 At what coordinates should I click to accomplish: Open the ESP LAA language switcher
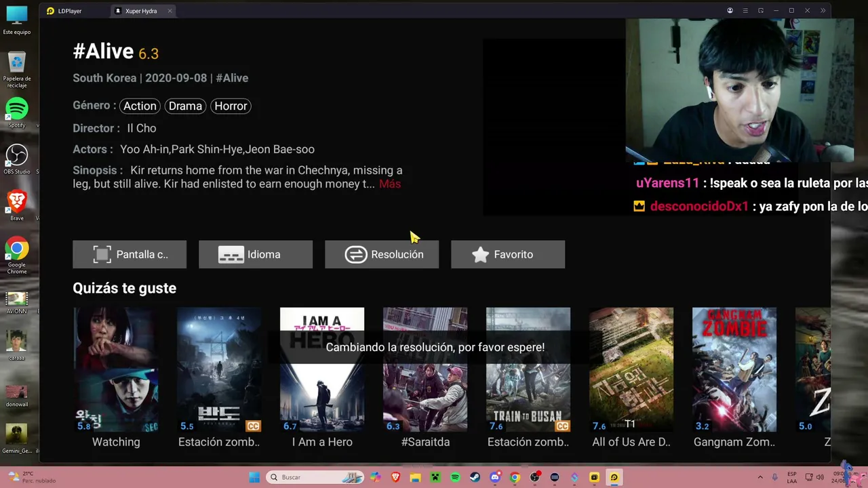coord(792,477)
